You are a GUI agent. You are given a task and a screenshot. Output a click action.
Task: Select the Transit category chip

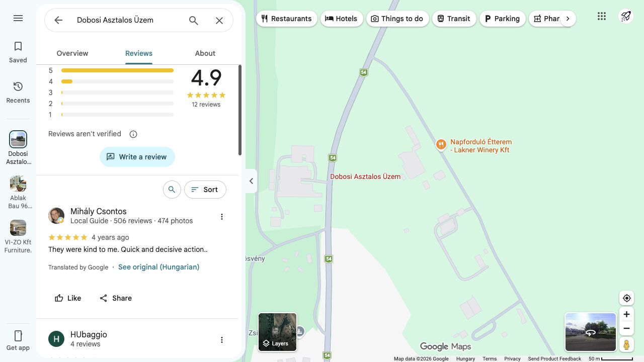coord(454,19)
